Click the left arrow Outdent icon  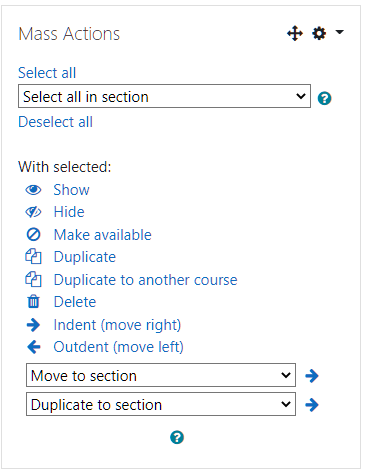click(x=34, y=347)
